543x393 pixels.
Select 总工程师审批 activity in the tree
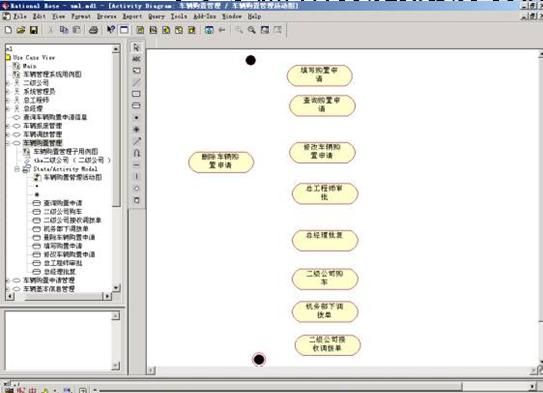coord(63,263)
